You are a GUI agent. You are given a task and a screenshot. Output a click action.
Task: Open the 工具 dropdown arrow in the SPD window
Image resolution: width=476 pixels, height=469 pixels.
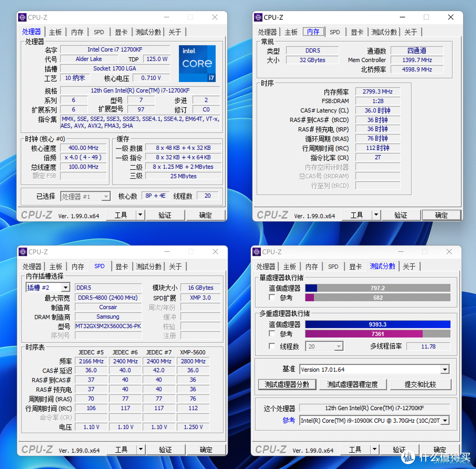pyautogui.click(x=141, y=449)
